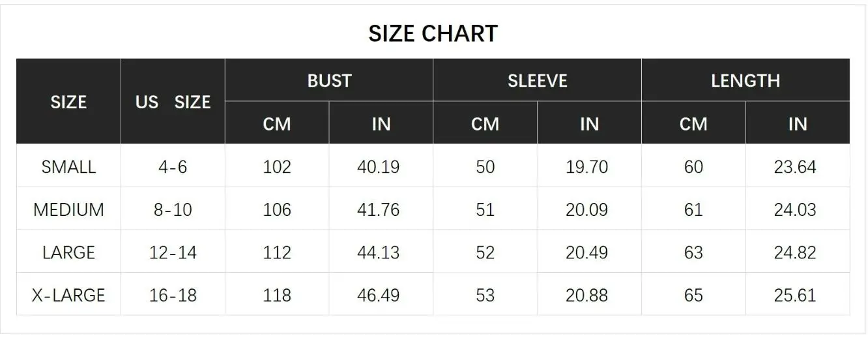Click the 112 bust centimeter value

[277, 253]
